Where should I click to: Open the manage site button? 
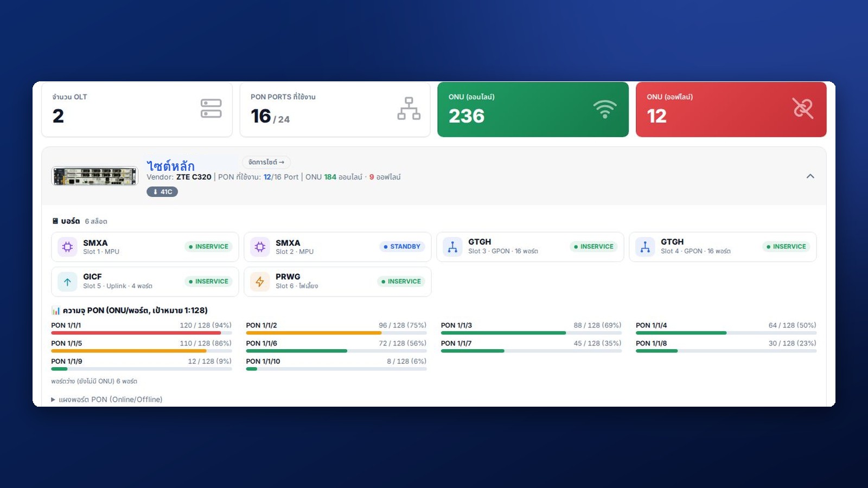pos(266,162)
